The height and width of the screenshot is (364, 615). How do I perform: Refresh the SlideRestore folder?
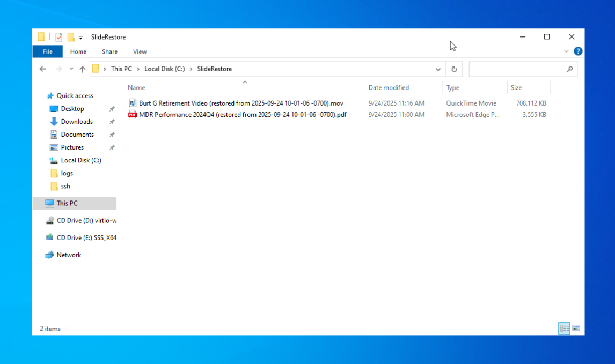(x=454, y=69)
